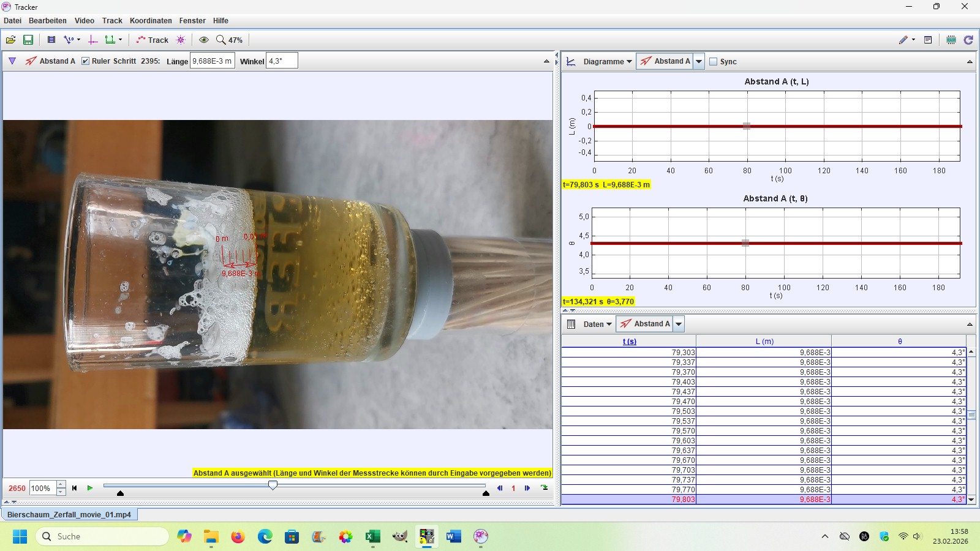
Task: Click the video frame slider handle
Action: 273,485
